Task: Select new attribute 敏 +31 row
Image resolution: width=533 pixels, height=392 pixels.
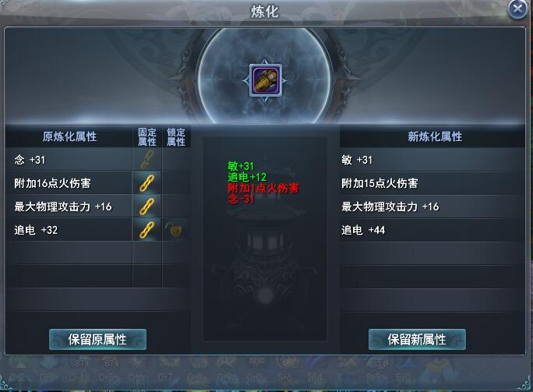Action: click(432, 160)
